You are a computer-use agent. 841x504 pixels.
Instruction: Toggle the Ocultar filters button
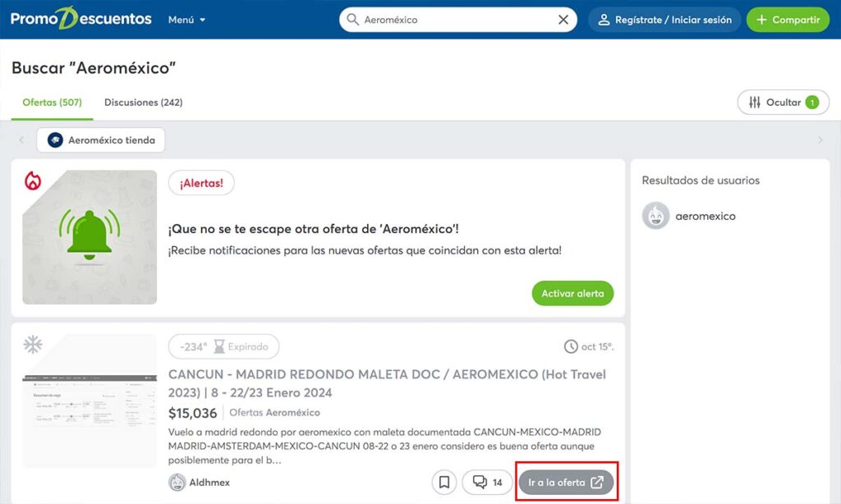point(783,103)
